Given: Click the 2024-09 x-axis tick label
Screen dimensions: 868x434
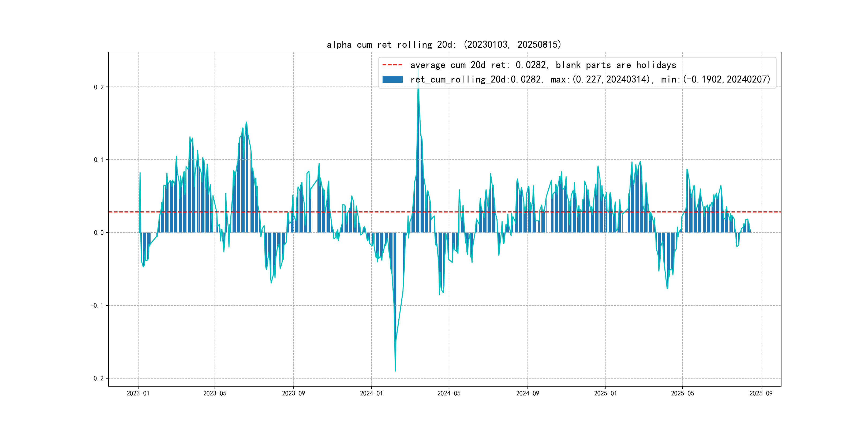Looking at the screenshot, I should click(x=527, y=393).
